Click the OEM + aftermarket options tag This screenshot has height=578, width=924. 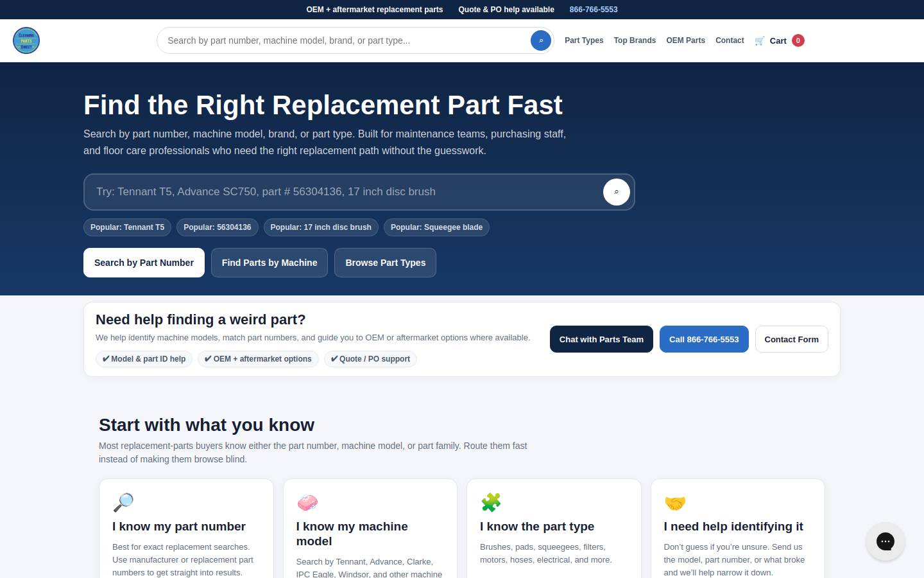click(258, 359)
